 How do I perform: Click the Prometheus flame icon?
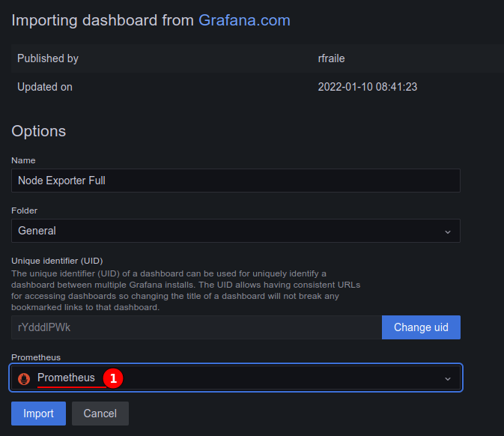(24, 378)
